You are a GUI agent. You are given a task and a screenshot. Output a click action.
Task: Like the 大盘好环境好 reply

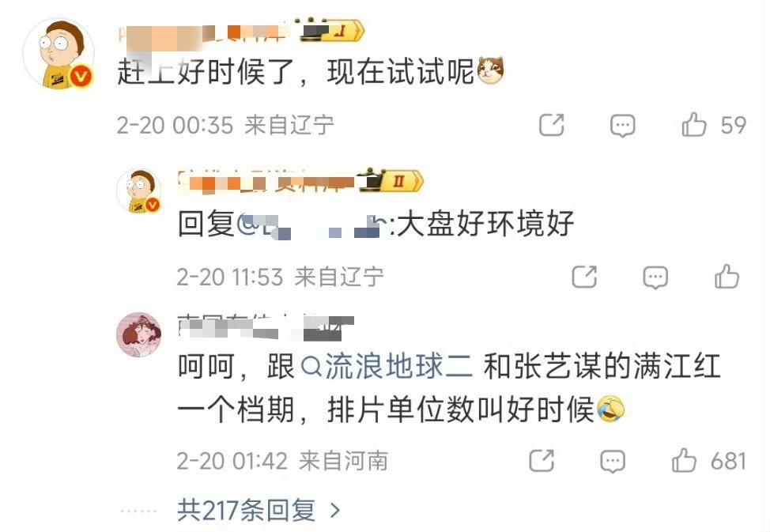(727, 276)
